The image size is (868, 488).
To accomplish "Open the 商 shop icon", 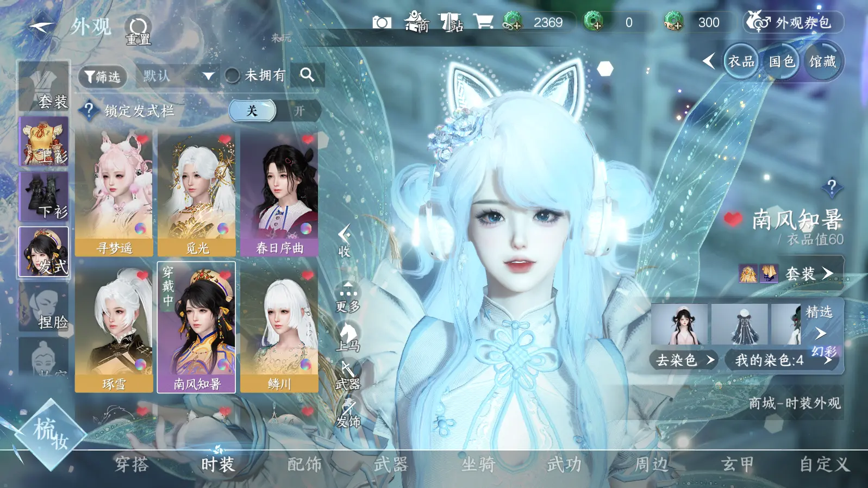I will (x=417, y=22).
